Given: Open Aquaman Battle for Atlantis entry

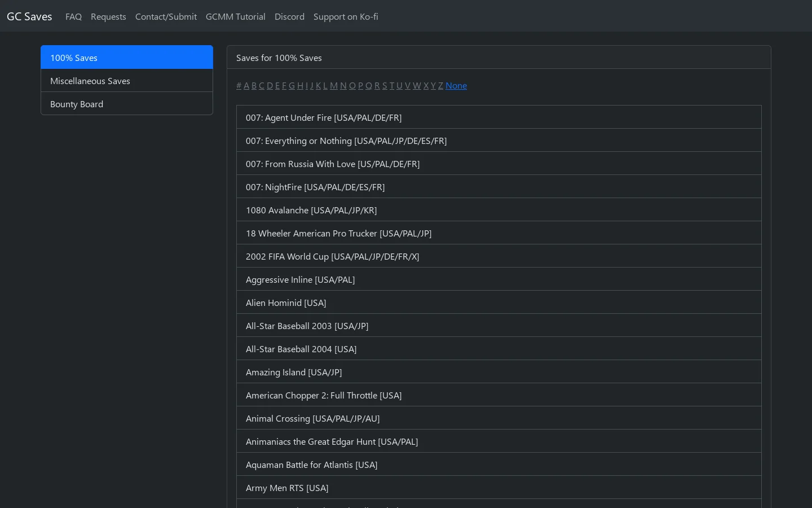Looking at the screenshot, I should click(499, 465).
